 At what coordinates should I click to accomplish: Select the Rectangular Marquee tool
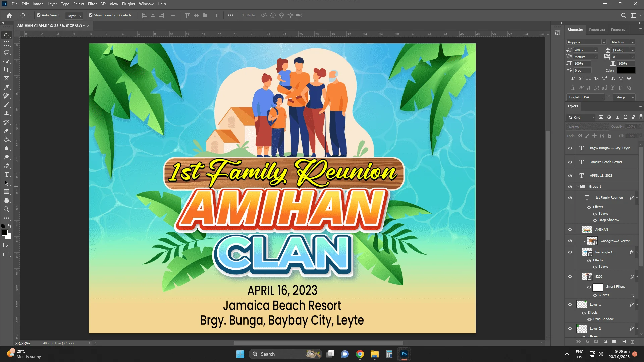click(6, 44)
